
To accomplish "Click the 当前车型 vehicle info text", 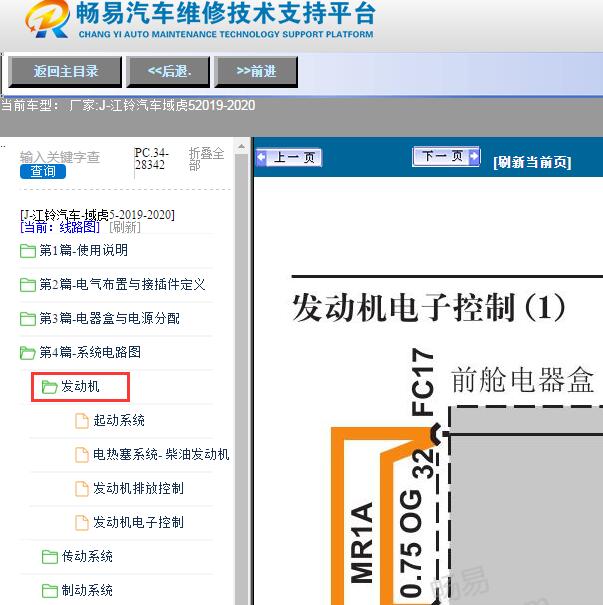I will (x=128, y=105).
